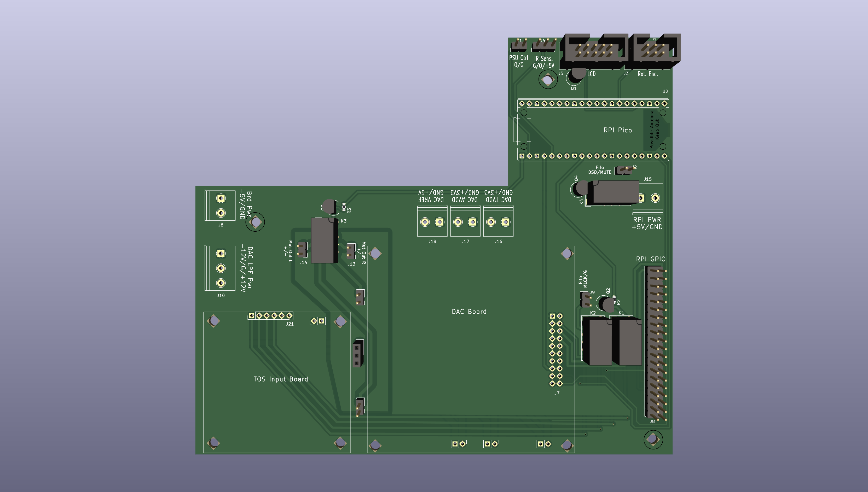Click the J7 dual-row pin pads
Image resolution: width=868 pixels, height=492 pixels.
tap(556, 350)
